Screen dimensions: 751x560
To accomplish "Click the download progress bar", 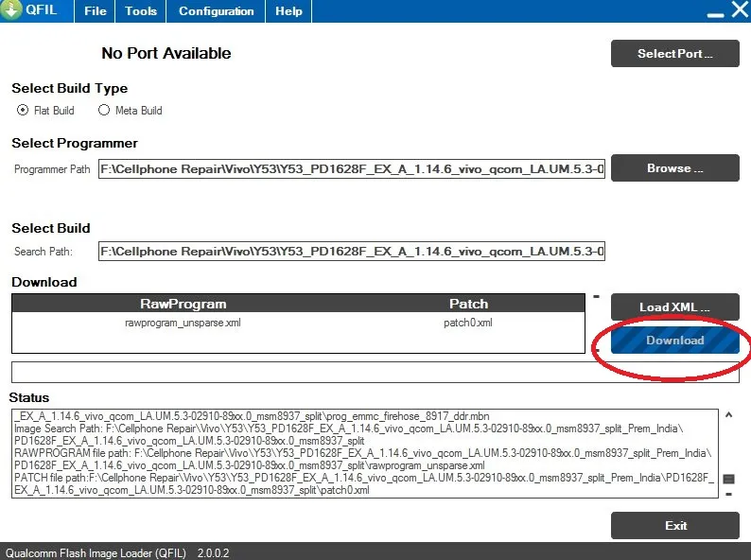I will 375,372.
